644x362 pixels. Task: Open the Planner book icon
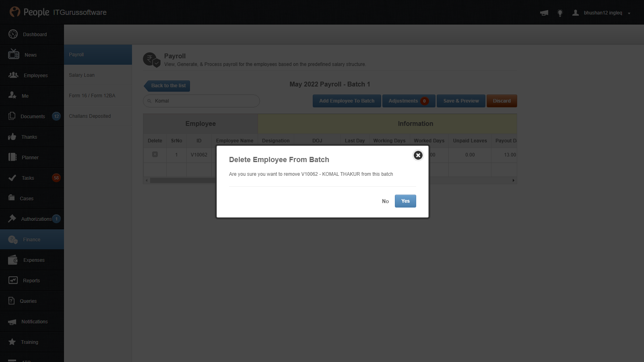pos(12,157)
